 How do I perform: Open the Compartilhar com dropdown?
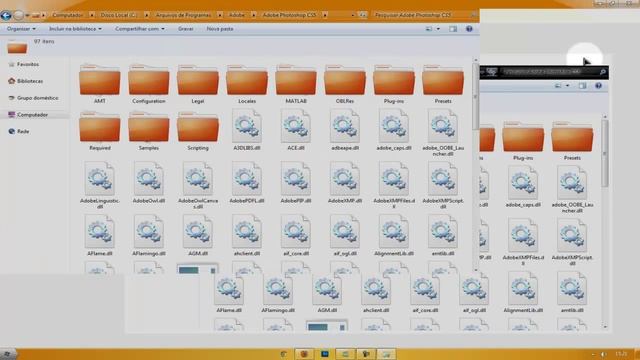tap(140, 29)
